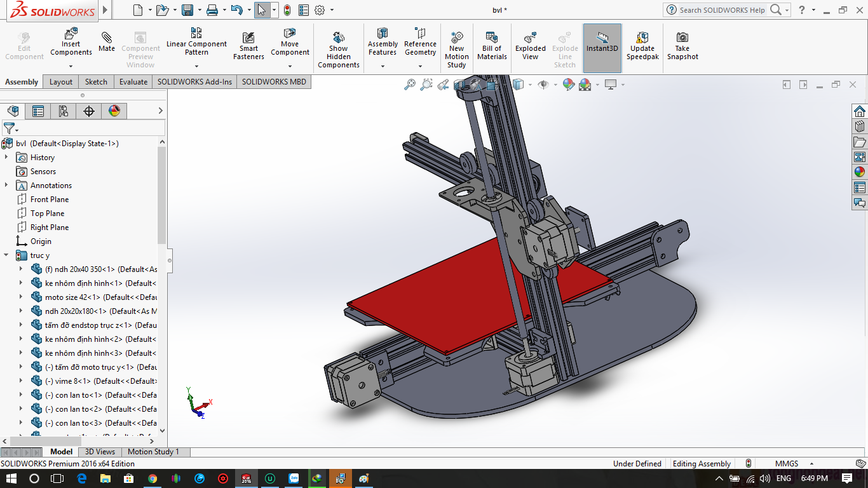868x488 pixels.
Task: Toggle the Select arrow tool
Action: 262,10
